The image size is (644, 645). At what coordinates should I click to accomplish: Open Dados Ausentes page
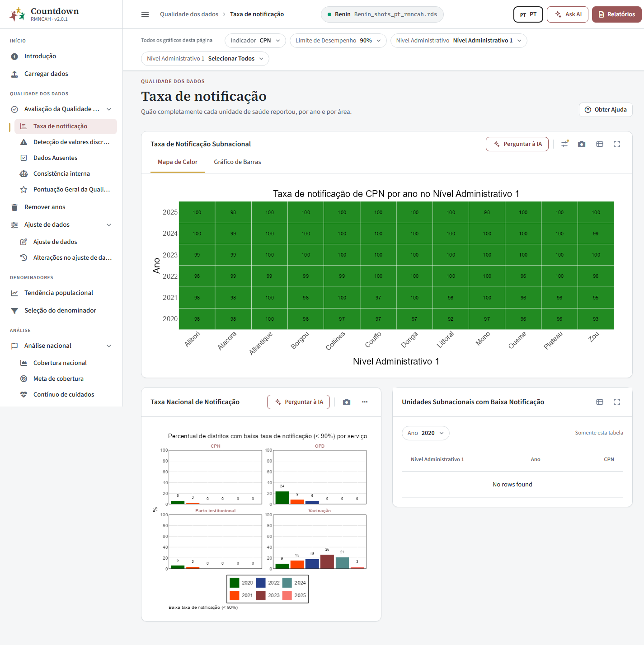(66, 158)
